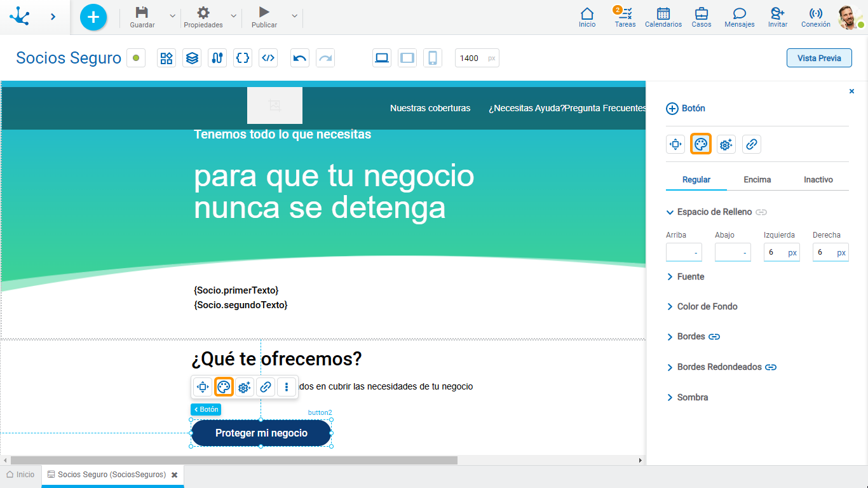This screenshot has height=488, width=868.
Task: Switch to the mobile phone view
Action: [433, 58]
